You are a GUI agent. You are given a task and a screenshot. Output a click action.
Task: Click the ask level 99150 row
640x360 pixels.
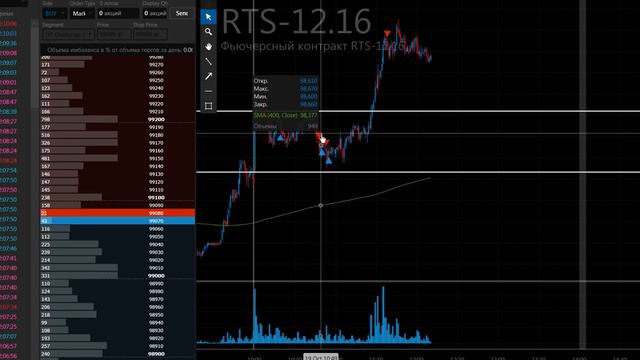[x=118, y=158]
